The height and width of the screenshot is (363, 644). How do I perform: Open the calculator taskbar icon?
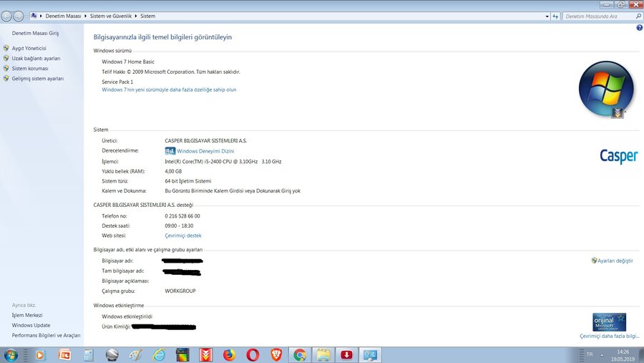[x=88, y=355]
